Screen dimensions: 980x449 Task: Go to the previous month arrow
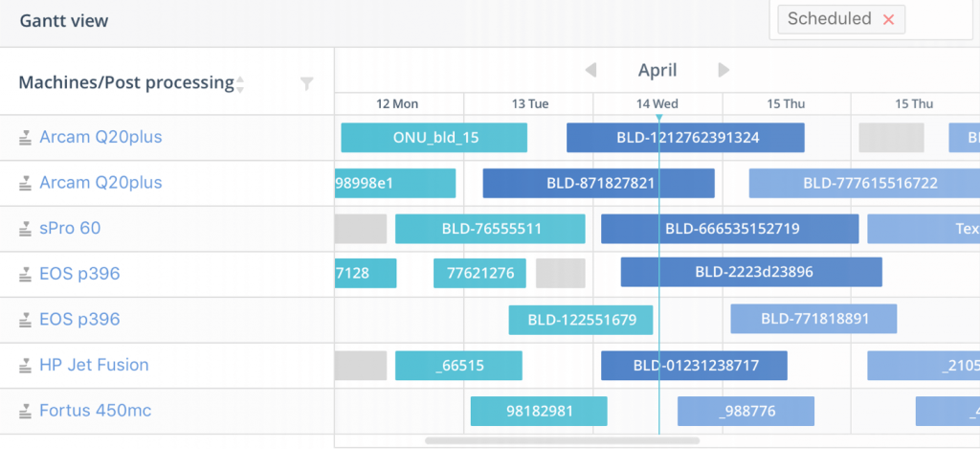(590, 70)
